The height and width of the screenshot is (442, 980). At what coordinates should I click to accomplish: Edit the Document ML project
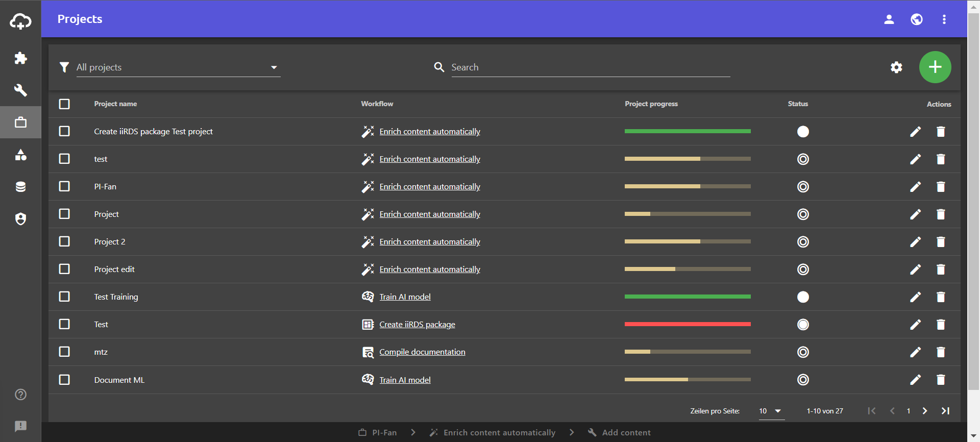coord(916,380)
